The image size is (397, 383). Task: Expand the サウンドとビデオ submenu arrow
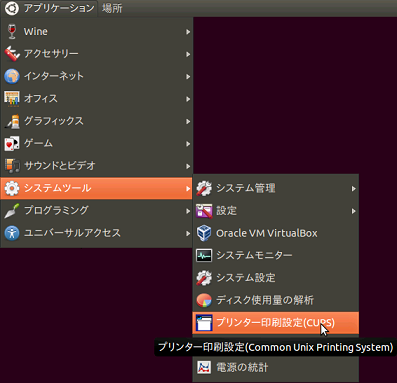tap(188, 166)
